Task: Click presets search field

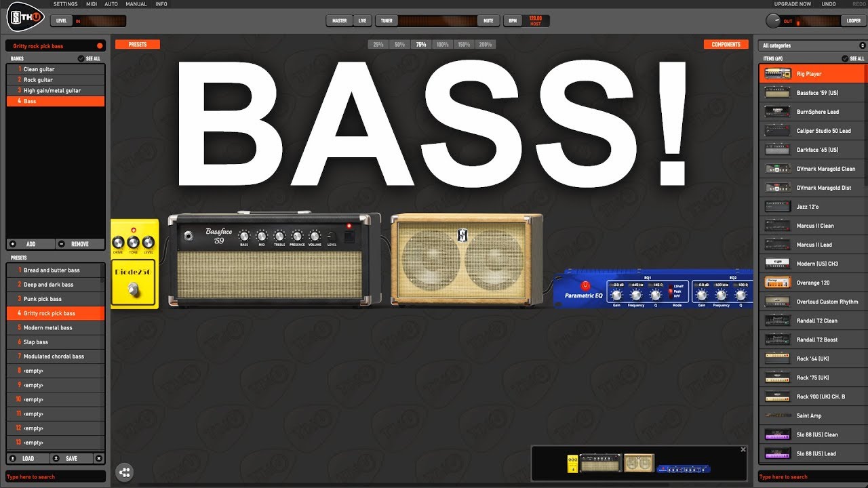Action: [56, 477]
